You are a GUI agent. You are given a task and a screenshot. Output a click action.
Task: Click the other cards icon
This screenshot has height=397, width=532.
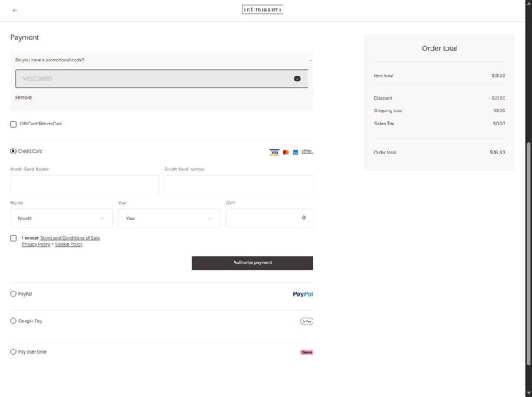[307, 152]
